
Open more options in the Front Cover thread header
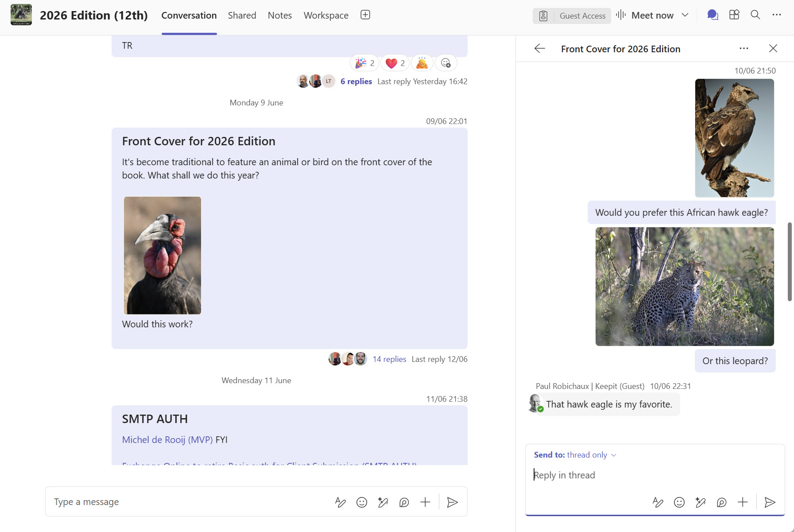pyautogui.click(x=744, y=48)
